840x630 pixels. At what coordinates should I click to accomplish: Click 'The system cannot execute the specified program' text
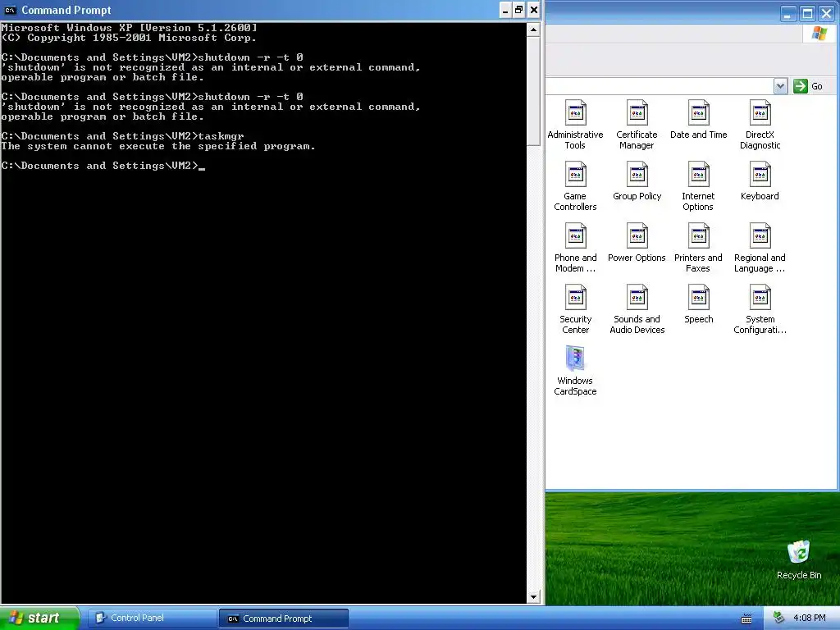pos(158,146)
